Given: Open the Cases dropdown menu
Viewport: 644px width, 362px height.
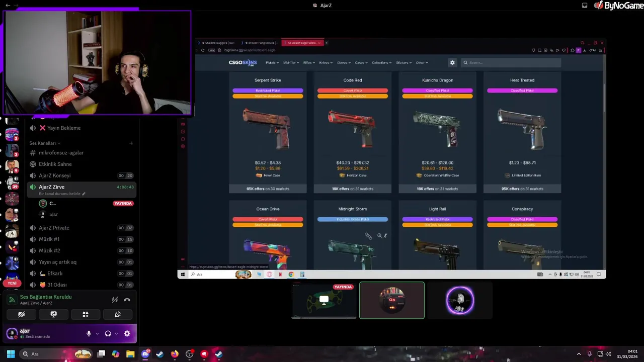Looking at the screenshot, I should click(361, 63).
